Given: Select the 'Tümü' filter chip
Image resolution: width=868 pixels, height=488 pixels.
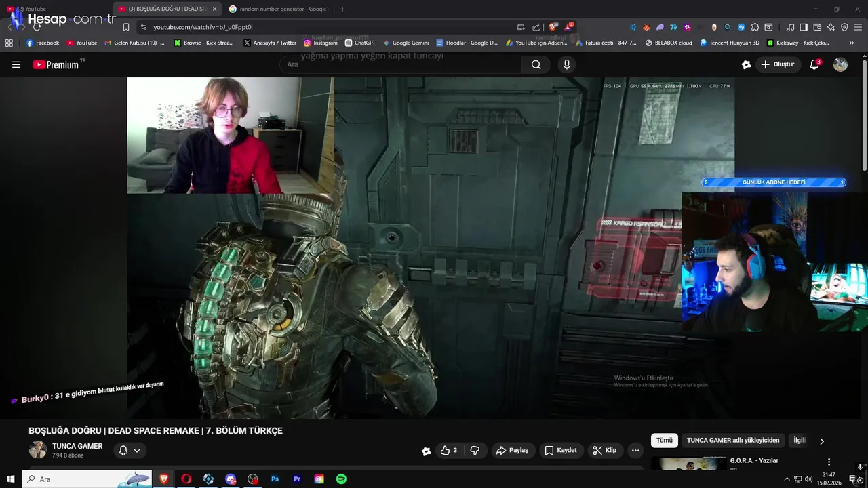Looking at the screenshot, I should [x=665, y=440].
